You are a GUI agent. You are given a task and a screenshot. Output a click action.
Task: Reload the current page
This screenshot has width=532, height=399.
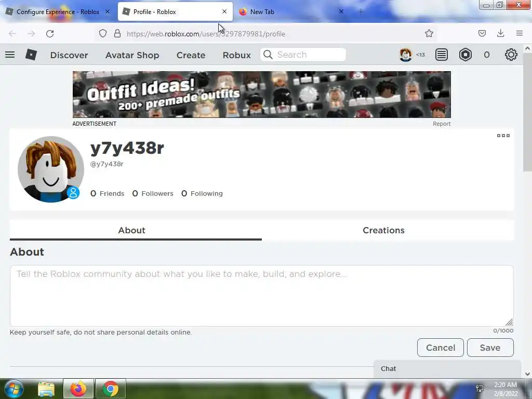coord(50,34)
